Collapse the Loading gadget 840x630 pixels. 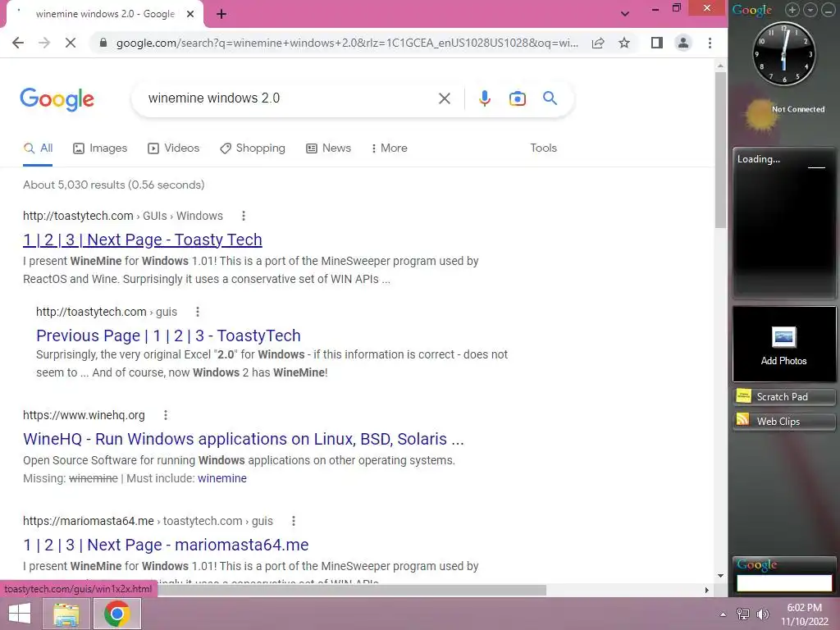click(816, 167)
